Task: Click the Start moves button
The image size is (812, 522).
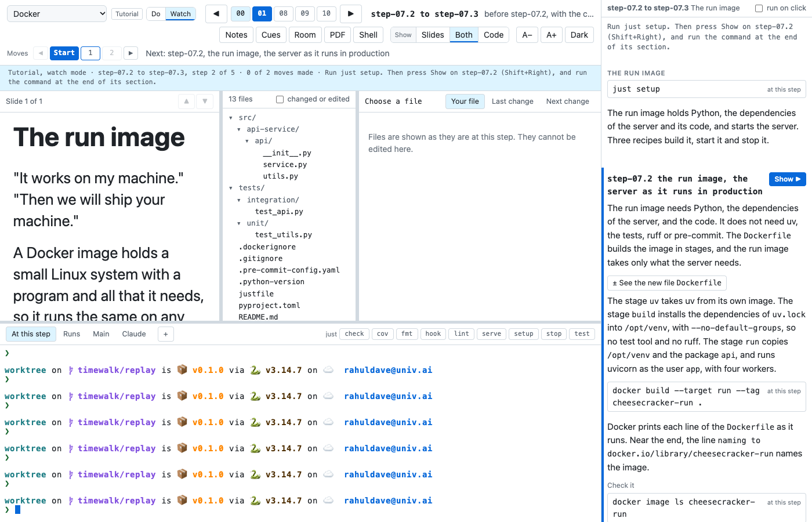Action: click(x=64, y=53)
